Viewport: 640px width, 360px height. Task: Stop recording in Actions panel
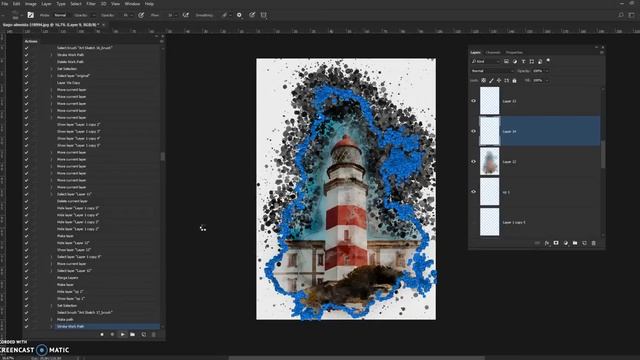[x=102, y=334]
